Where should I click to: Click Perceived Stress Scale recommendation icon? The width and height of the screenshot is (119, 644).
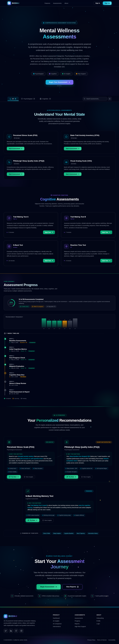point(9,442)
